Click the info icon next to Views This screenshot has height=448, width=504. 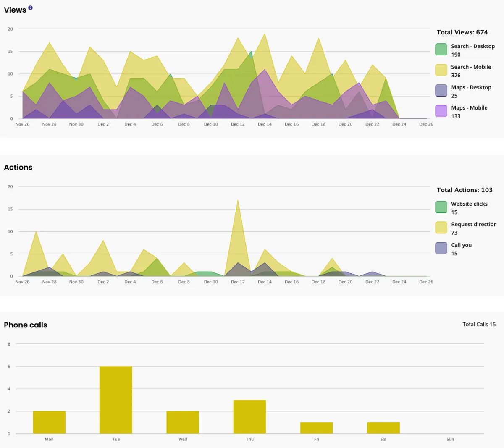coord(30,8)
